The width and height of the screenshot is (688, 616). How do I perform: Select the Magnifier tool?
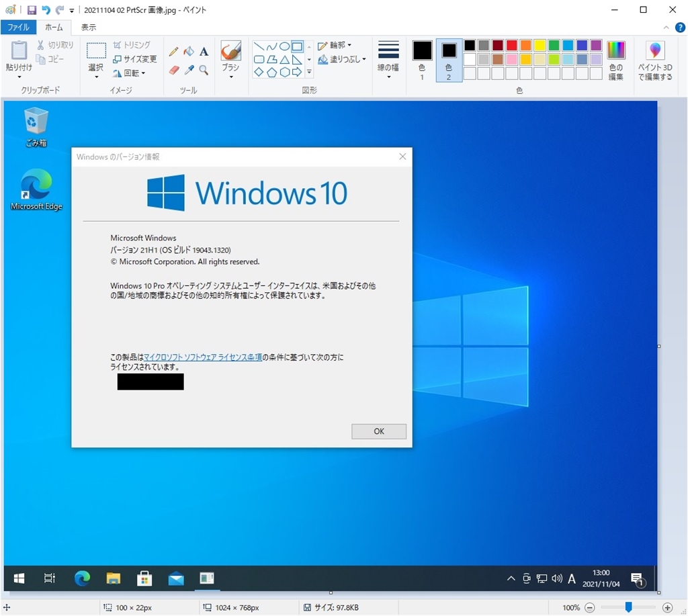(x=204, y=70)
